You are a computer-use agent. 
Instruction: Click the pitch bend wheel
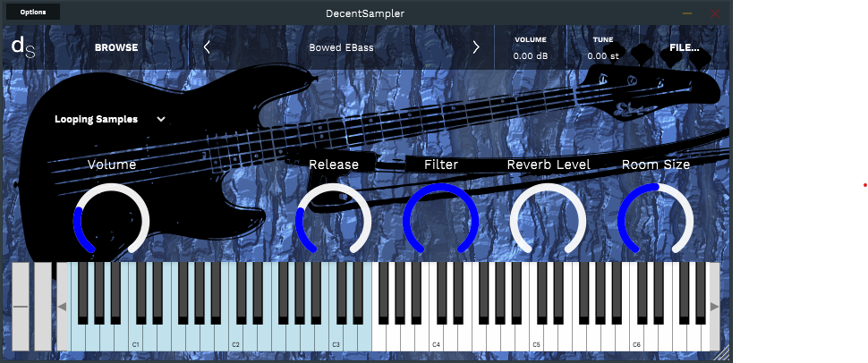(21, 307)
